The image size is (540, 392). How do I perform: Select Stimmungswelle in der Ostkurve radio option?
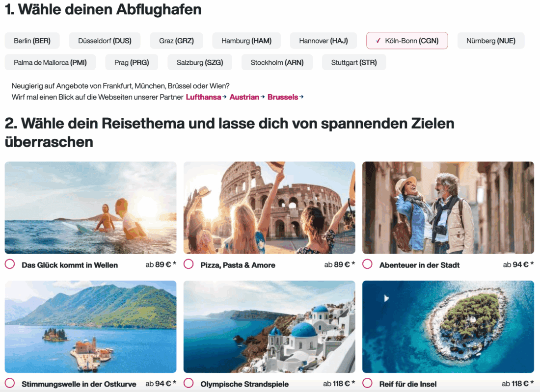coord(10,383)
